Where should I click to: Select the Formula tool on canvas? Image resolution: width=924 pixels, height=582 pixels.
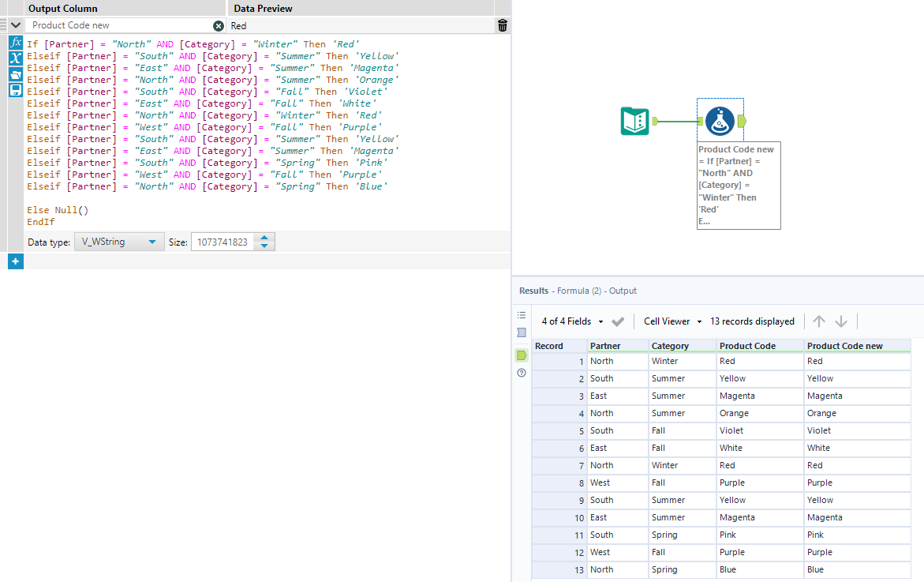coord(720,121)
